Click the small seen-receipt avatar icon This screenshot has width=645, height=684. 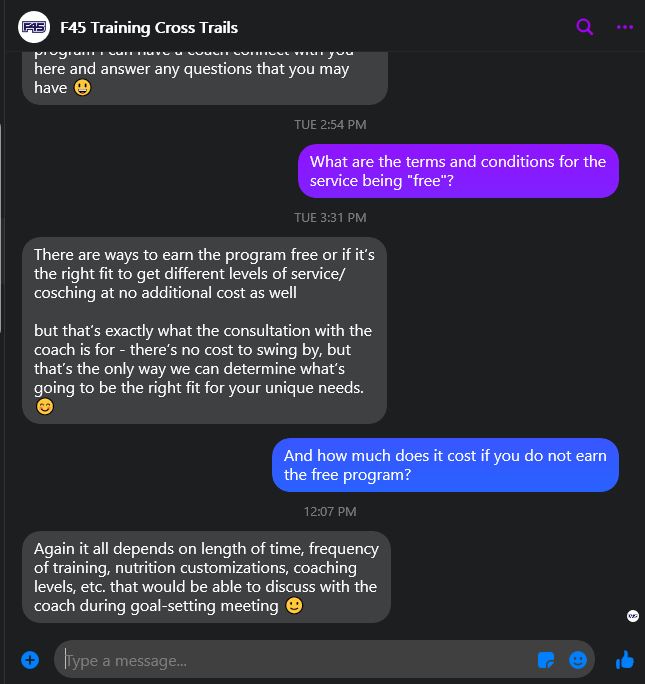pos(632,616)
